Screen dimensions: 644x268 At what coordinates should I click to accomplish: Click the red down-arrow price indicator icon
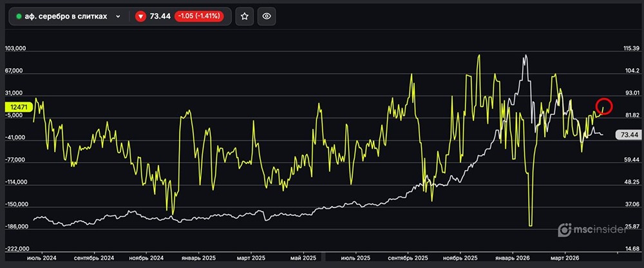coord(141,17)
